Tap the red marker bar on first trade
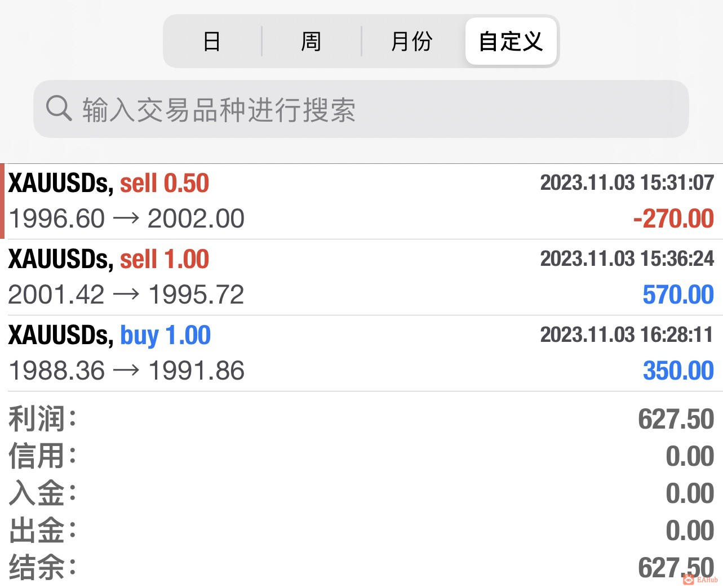 2,201
